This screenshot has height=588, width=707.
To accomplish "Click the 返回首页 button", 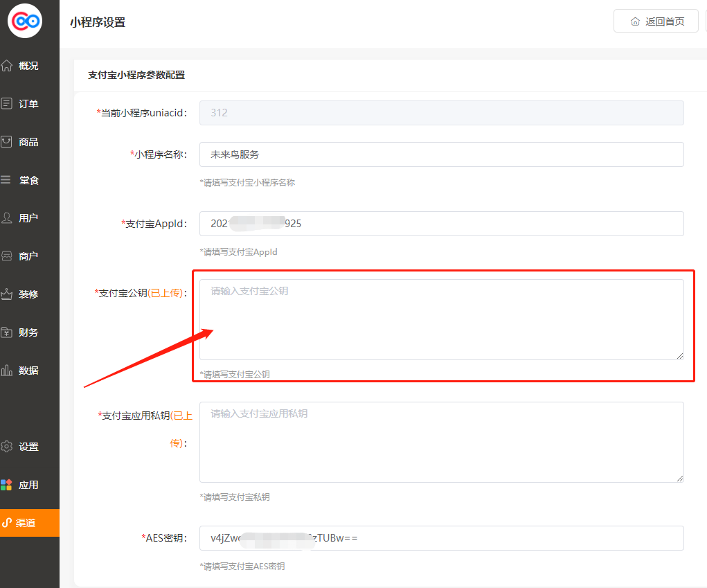I will point(656,21).
